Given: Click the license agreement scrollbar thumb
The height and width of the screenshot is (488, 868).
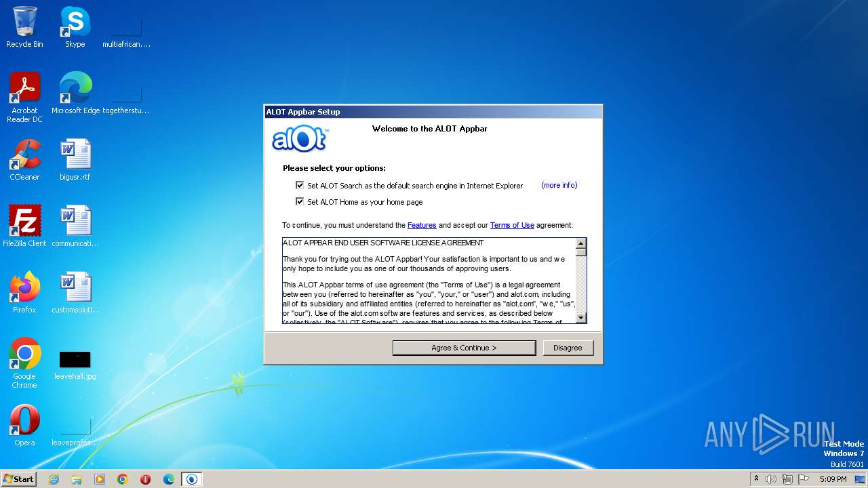Looking at the screenshot, I should click(580, 251).
